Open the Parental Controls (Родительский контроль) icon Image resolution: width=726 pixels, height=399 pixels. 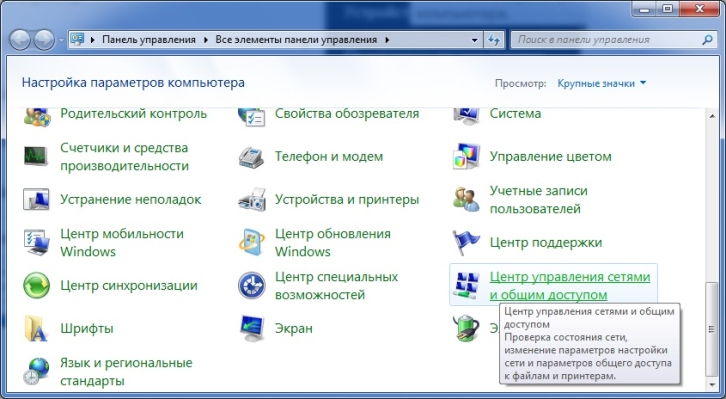tap(37, 117)
